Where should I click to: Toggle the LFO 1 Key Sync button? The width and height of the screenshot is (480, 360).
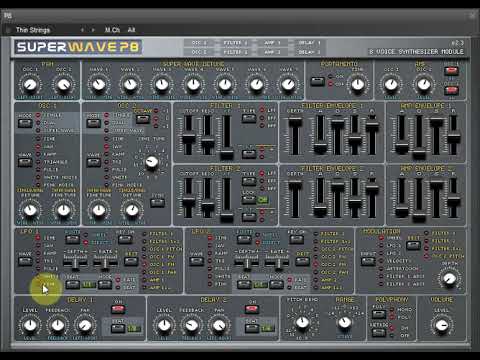125,239
